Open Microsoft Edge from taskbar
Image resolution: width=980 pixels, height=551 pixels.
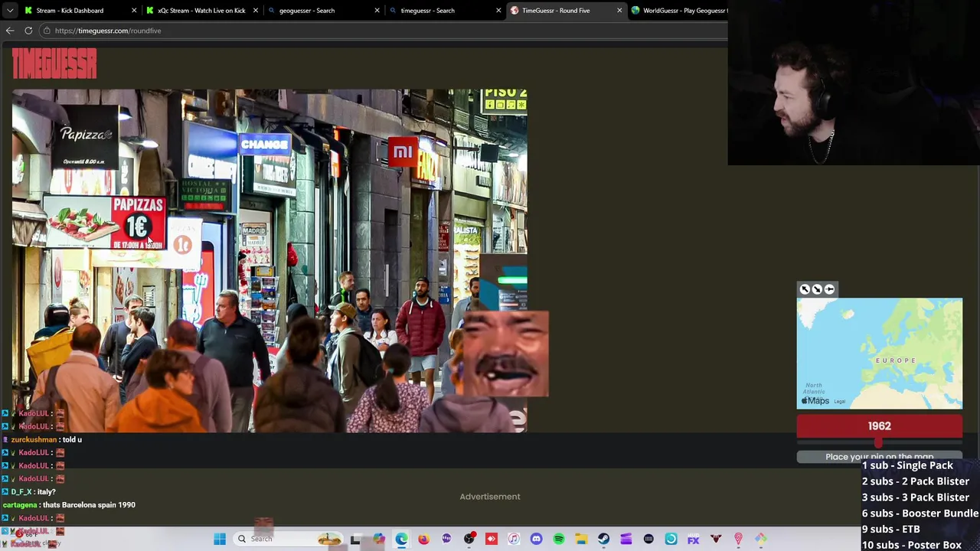tap(401, 539)
